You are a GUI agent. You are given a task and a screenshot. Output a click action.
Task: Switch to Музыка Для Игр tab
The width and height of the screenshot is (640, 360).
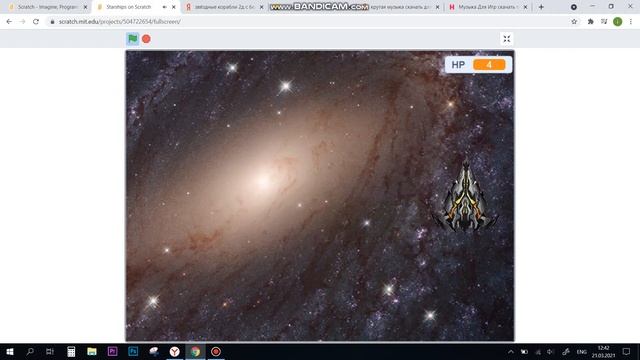pos(487,7)
